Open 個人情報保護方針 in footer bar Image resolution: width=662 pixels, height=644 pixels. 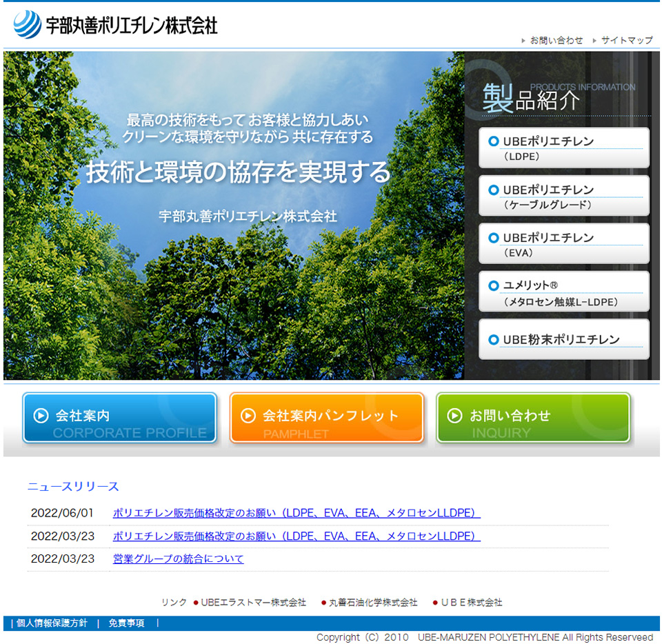pos(52,623)
